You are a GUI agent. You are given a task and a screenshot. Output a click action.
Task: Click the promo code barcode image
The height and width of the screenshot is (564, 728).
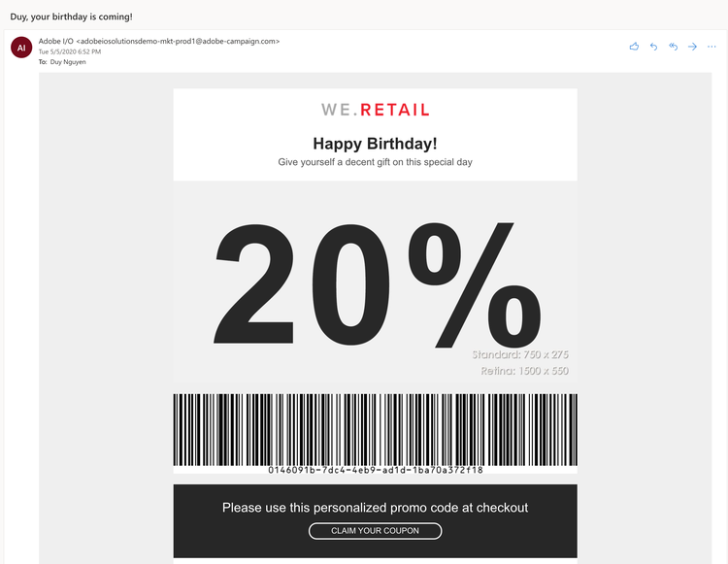click(375, 428)
